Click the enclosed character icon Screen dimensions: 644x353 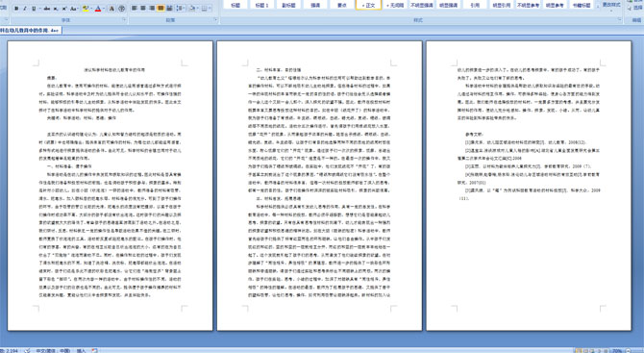(x=121, y=9)
